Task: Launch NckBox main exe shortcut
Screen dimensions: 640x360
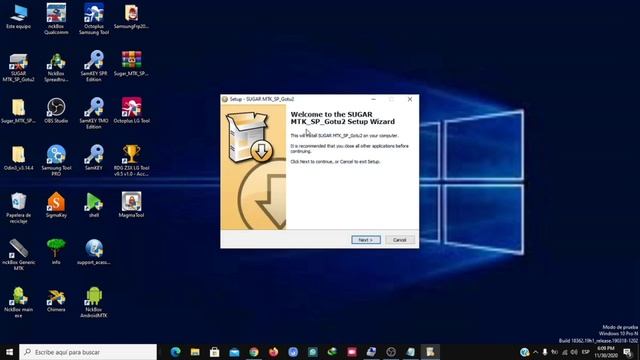Action: [x=18, y=302]
